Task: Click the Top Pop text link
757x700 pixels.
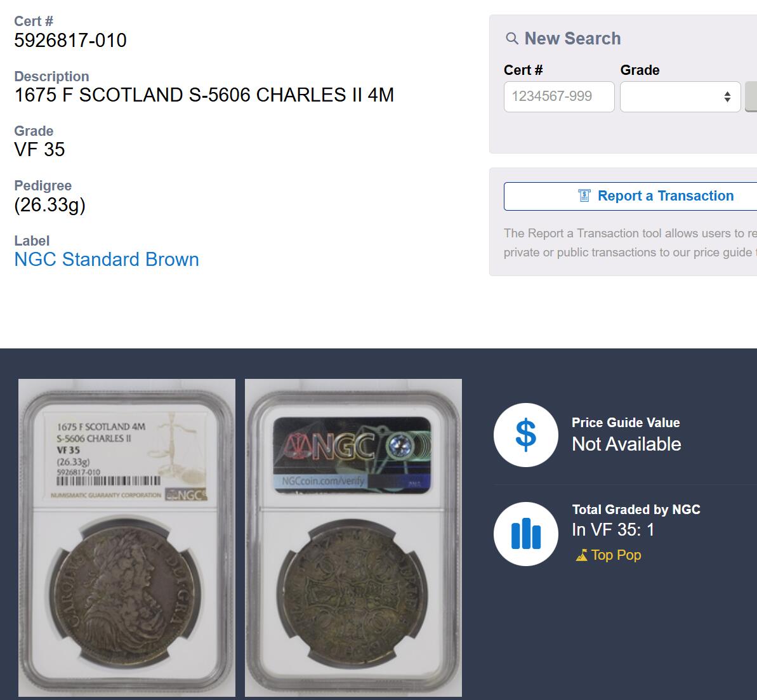Action: [x=615, y=555]
